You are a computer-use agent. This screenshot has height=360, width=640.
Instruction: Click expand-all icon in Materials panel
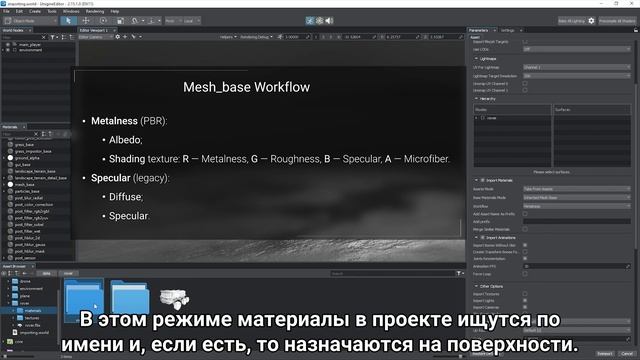click(44, 134)
